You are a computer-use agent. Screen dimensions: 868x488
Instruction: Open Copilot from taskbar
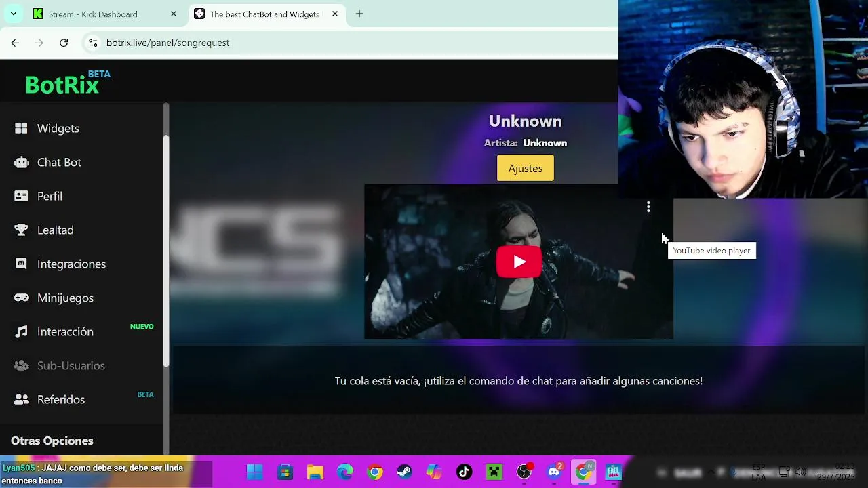pyautogui.click(x=434, y=472)
